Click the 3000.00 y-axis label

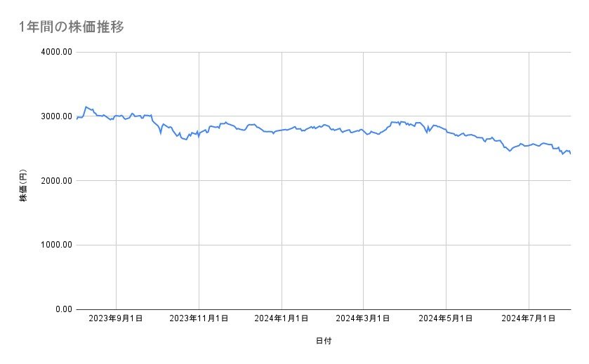(54, 116)
